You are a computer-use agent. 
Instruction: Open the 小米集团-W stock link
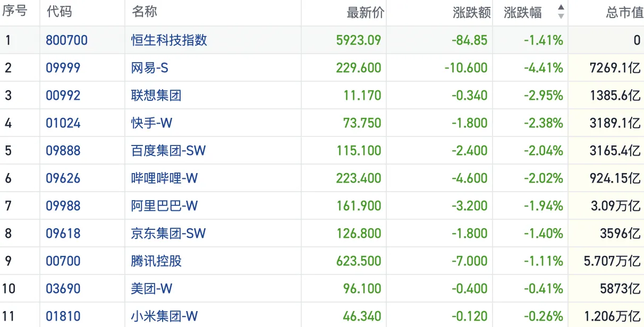point(165,316)
